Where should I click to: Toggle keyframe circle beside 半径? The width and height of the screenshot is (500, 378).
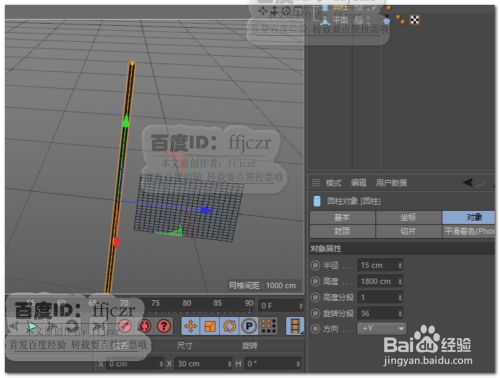[x=315, y=265]
